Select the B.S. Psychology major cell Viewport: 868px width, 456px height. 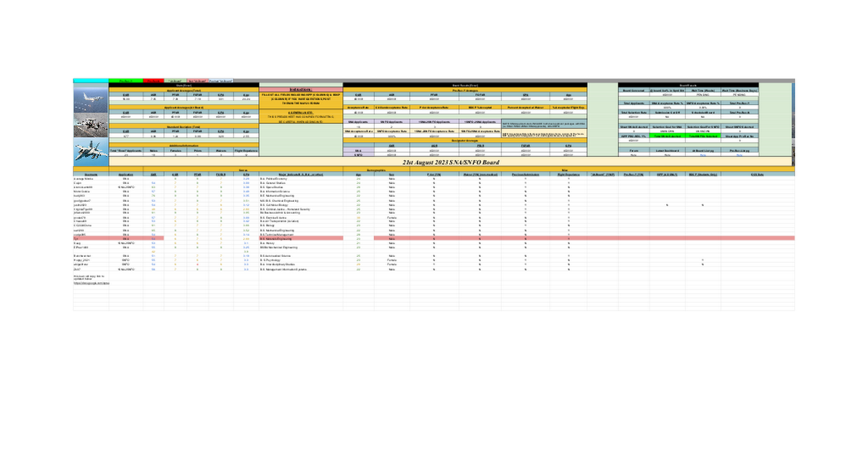pos(272,260)
